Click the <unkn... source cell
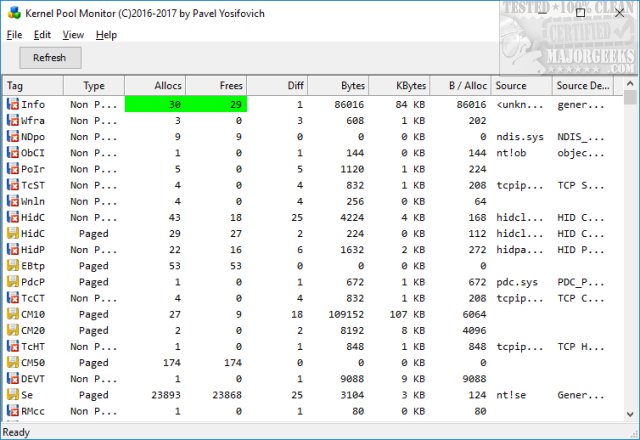Image resolution: width=640 pixels, height=440 pixels. [x=520, y=104]
